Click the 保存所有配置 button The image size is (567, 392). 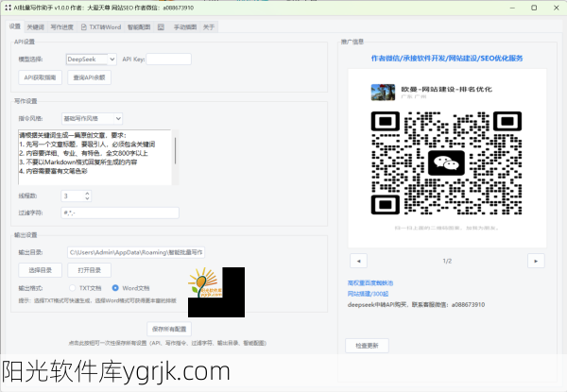(169, 329)
